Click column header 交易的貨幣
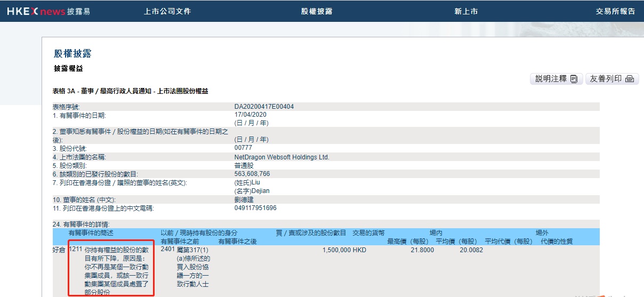This screenshot has width=644, height=297. tap(368, 233)
